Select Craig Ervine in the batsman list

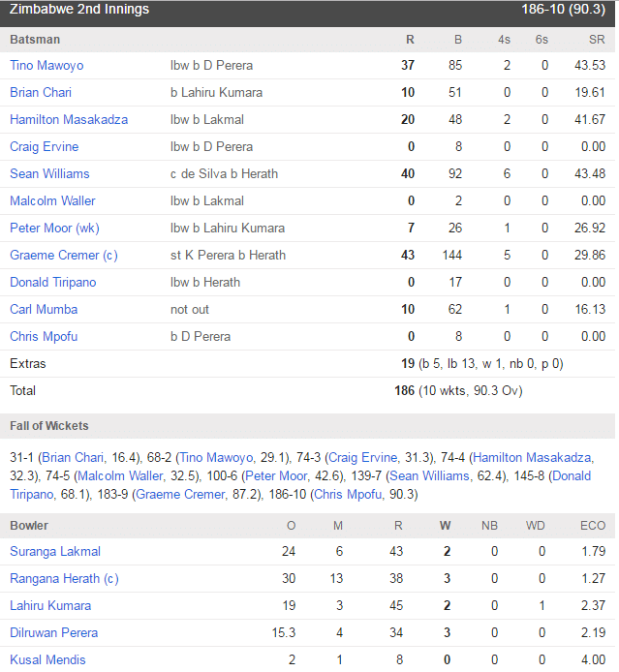[x=45, y=146]
